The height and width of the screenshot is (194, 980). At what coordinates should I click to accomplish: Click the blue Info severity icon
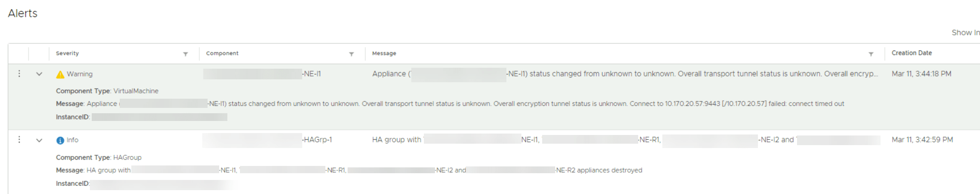pyautogui.click(x=60, y=140)
